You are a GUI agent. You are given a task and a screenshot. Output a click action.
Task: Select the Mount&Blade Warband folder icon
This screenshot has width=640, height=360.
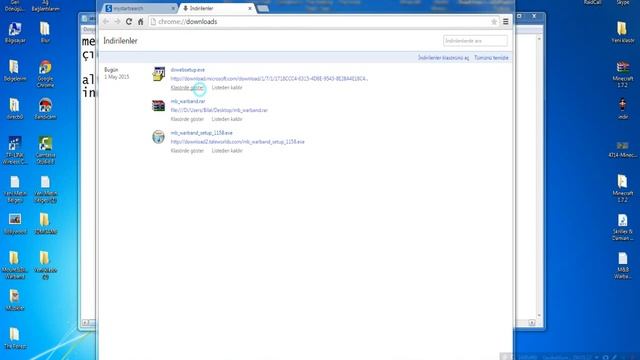pyautogui.click(x=15, y=265)
